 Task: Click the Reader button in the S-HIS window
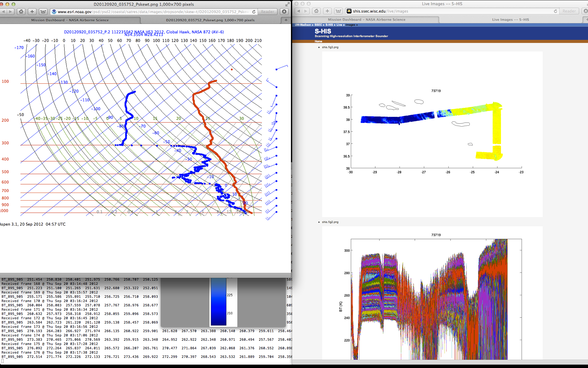[x=569, y=11]
